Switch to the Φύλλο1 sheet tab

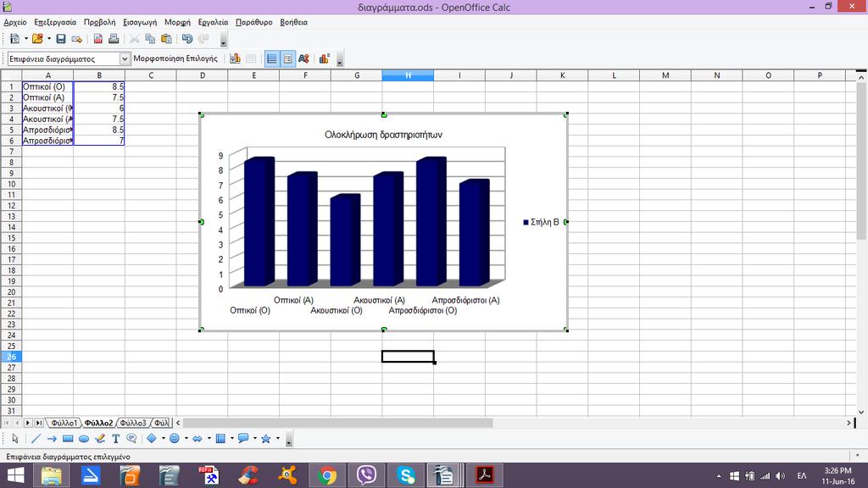point(64,423)
